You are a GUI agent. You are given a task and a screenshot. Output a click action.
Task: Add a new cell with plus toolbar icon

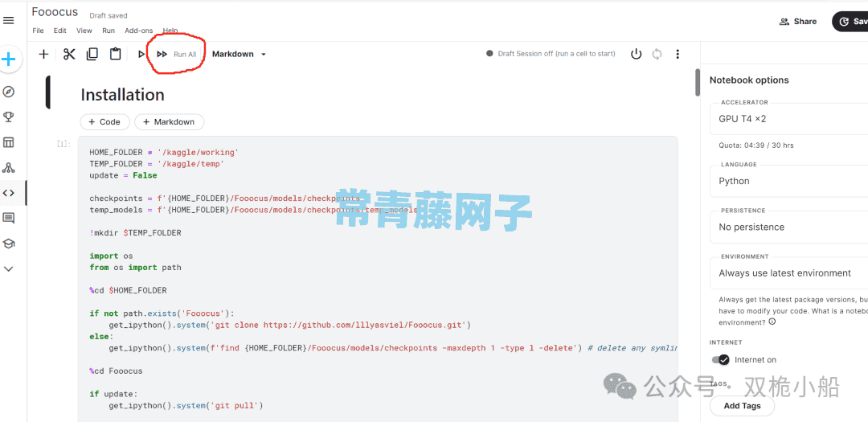(x=43, y=54)
